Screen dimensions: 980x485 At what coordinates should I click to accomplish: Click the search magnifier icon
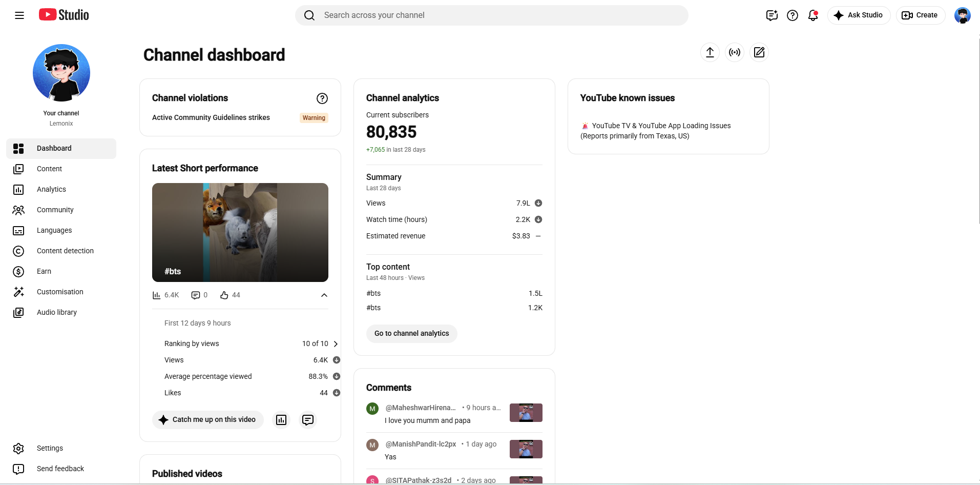(x=309, y=15)
